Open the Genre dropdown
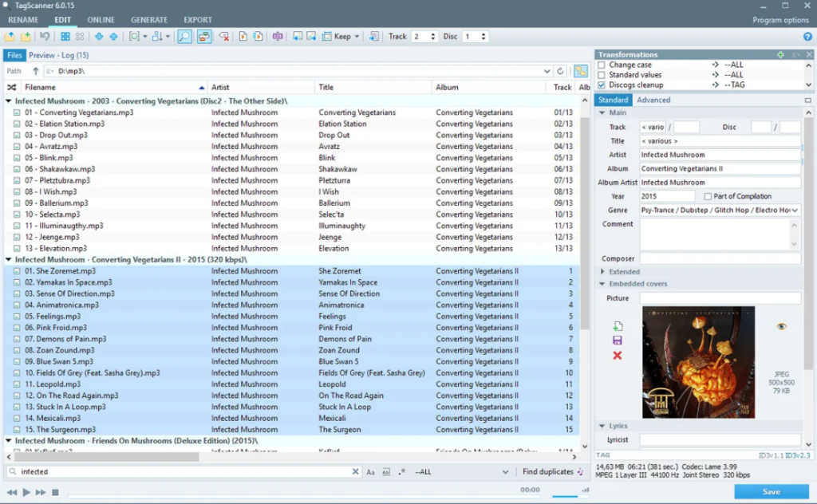This screenshot has height=504, width=817. point(795,211)
